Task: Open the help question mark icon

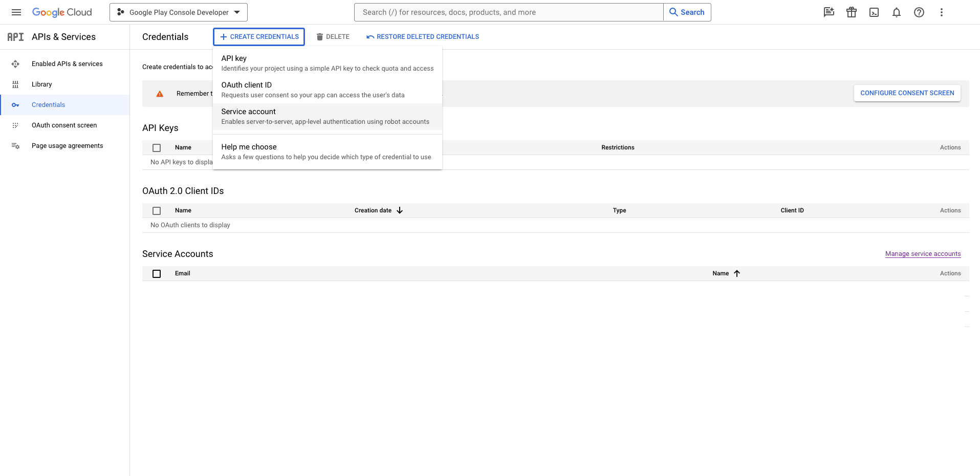Action: click(x=919, y=12)
